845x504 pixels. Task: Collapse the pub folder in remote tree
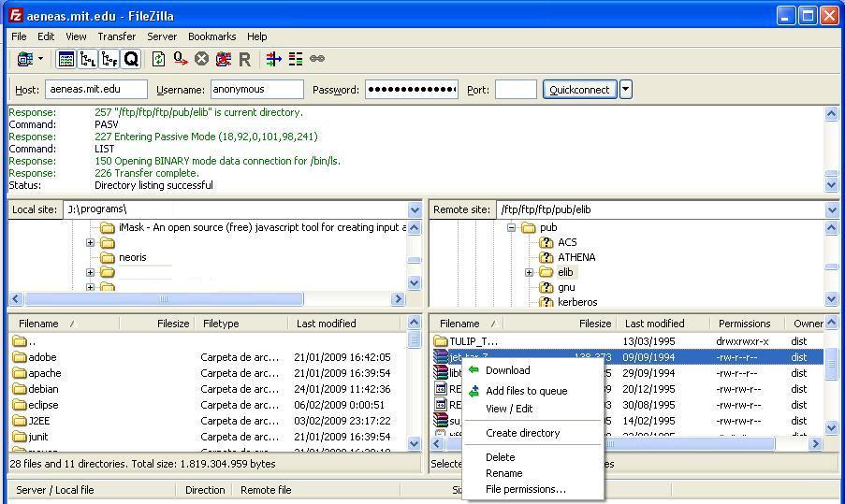(x=511, y=227)
